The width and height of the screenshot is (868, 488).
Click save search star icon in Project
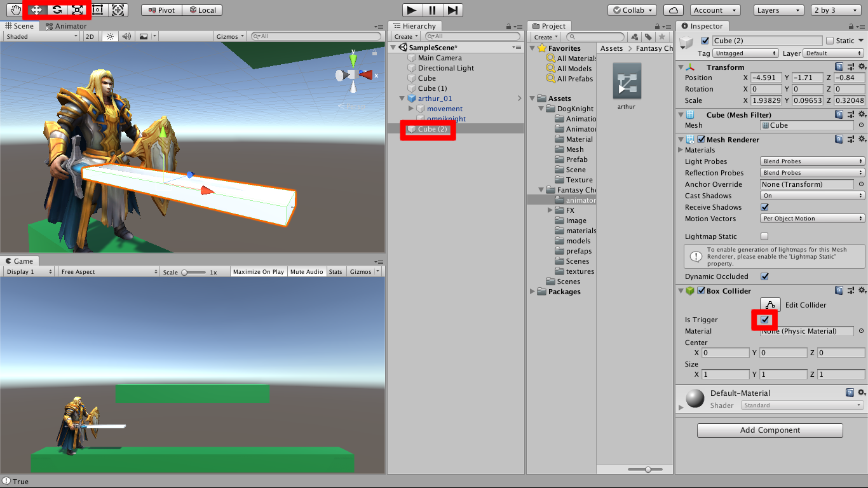coord(662,37)
